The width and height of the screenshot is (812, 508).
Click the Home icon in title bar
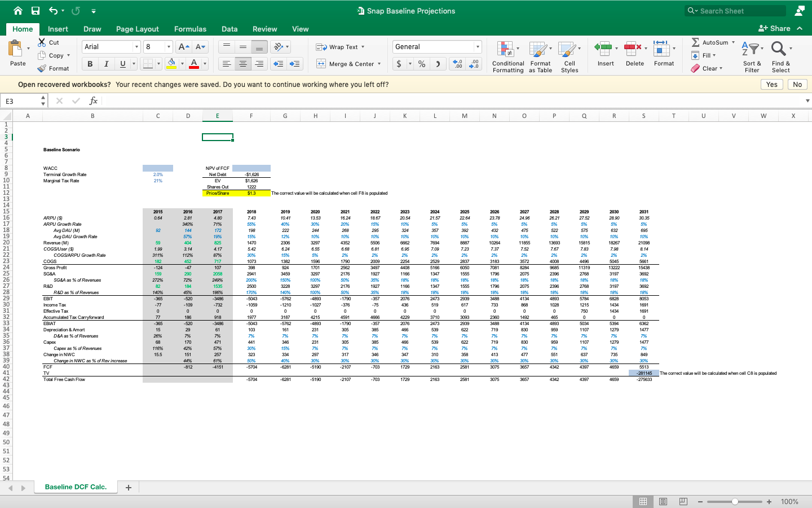pyautogui.click(x=18, y=11)
